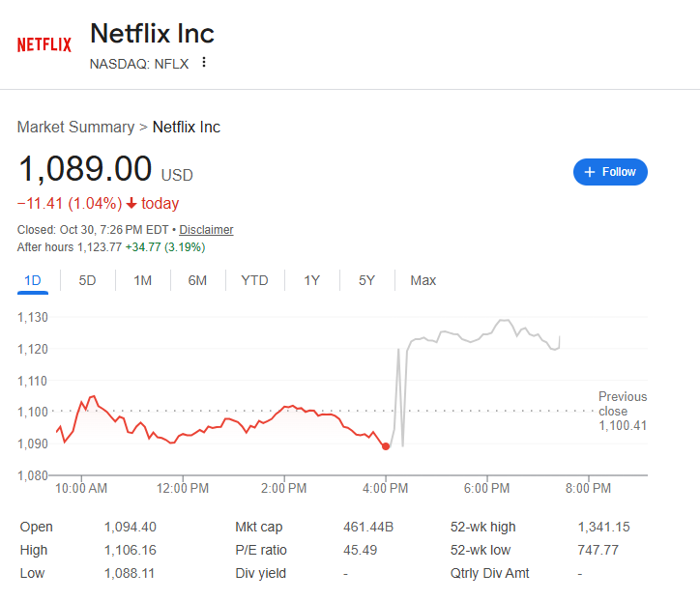The width and height of the screenshot is (700, 601).
Task: Follow the Netflix Inc stock
Action: point(610,172)
